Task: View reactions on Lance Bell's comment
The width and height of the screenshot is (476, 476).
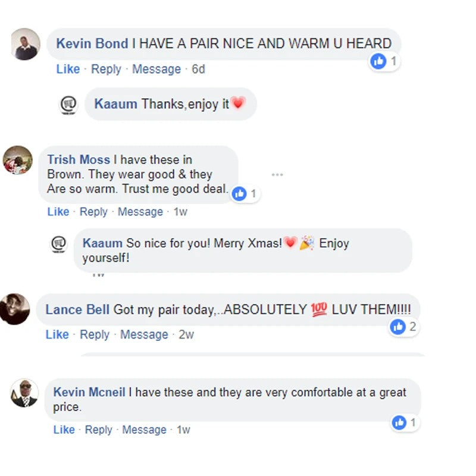Action: [404, 327]
